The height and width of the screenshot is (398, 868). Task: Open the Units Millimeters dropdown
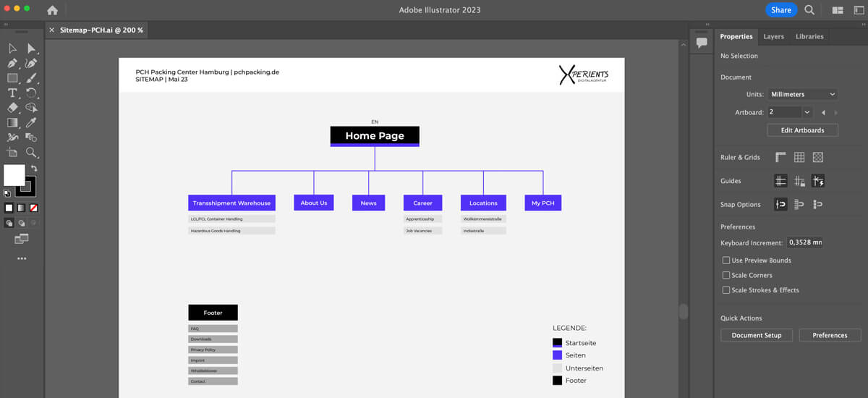(803, 94)
